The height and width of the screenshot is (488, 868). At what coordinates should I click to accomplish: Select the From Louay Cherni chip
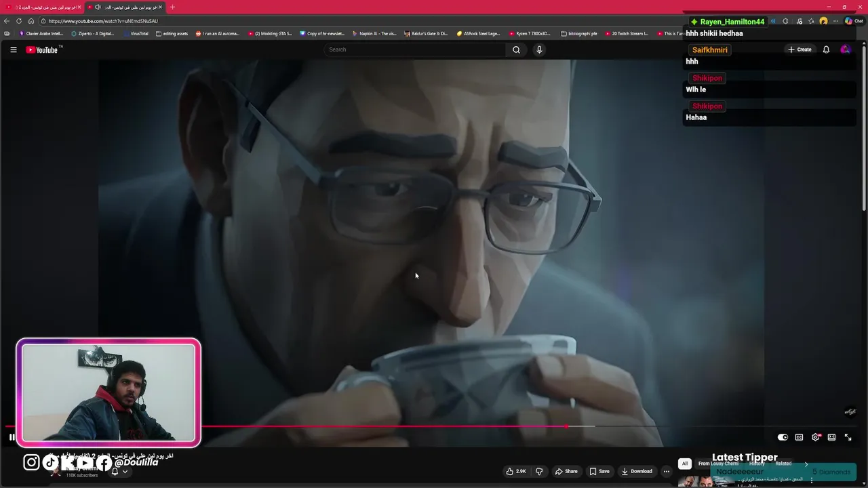718,464
